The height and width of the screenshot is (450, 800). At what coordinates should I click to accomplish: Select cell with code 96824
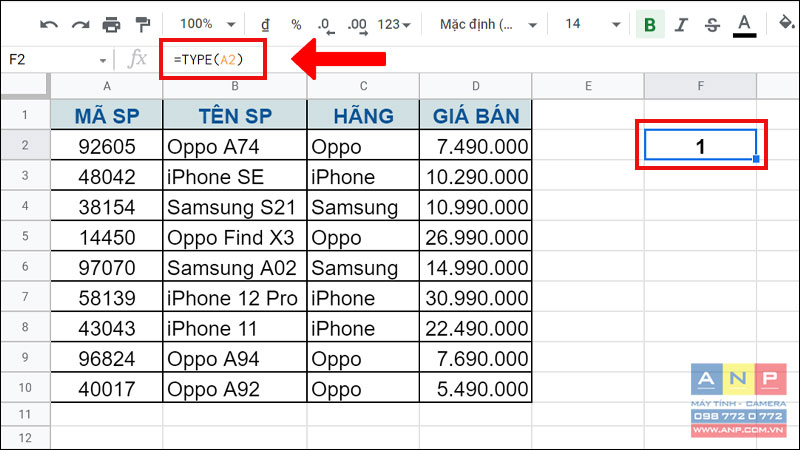tap(107, 358)
